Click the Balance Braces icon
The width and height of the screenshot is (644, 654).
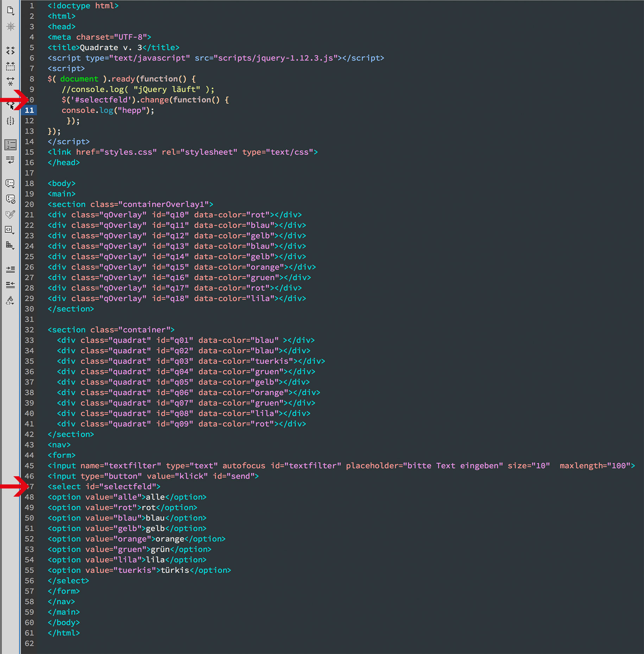tap(11, 121)
